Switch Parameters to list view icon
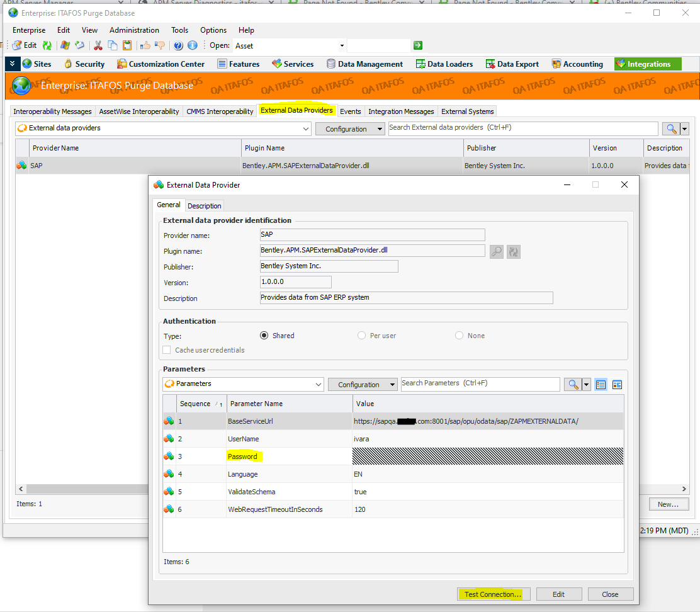The image size is (700, 612). click(601, 384)
